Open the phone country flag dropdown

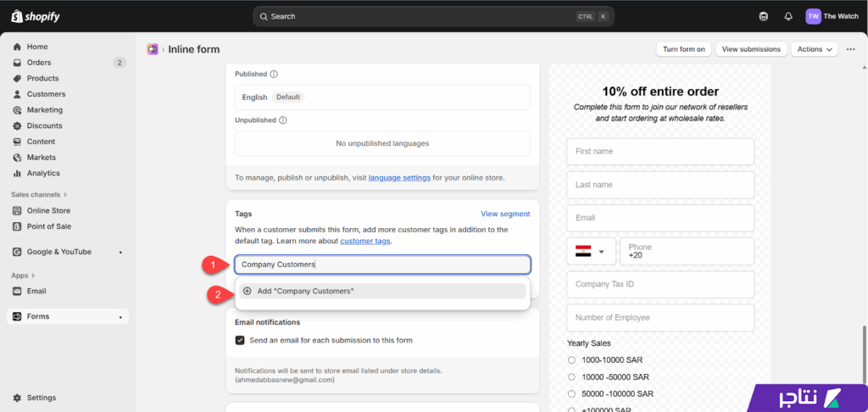pyautogui.click(x=590, y=252)
